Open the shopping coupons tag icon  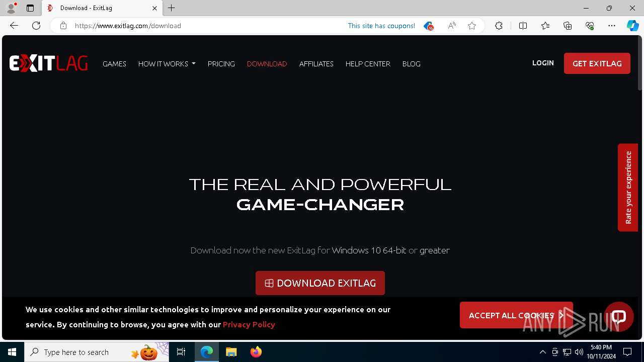tap(428, 26)
